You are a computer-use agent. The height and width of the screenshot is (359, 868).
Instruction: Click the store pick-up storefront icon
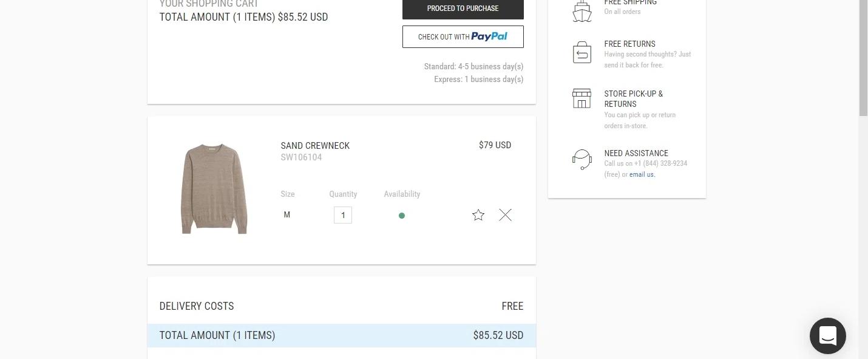tap(581, 98)
